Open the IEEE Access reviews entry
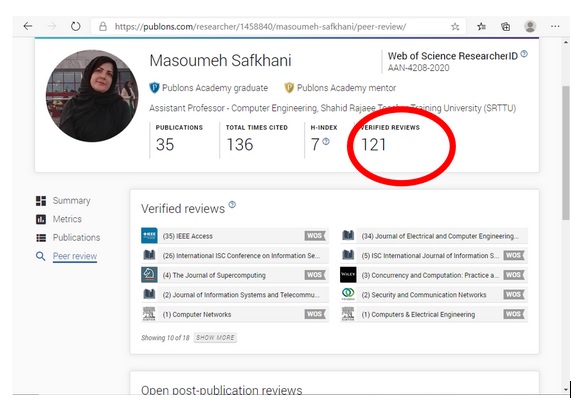 (x=235, y=236)
